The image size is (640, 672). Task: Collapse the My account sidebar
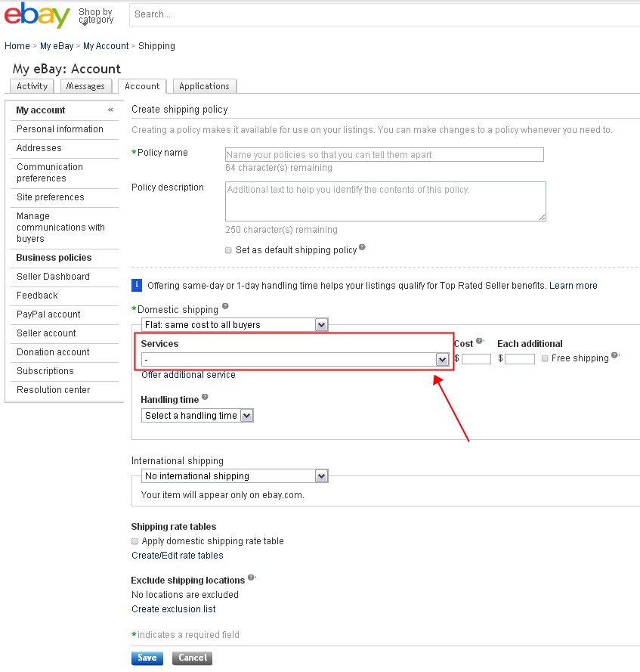(x=111, y=110)
